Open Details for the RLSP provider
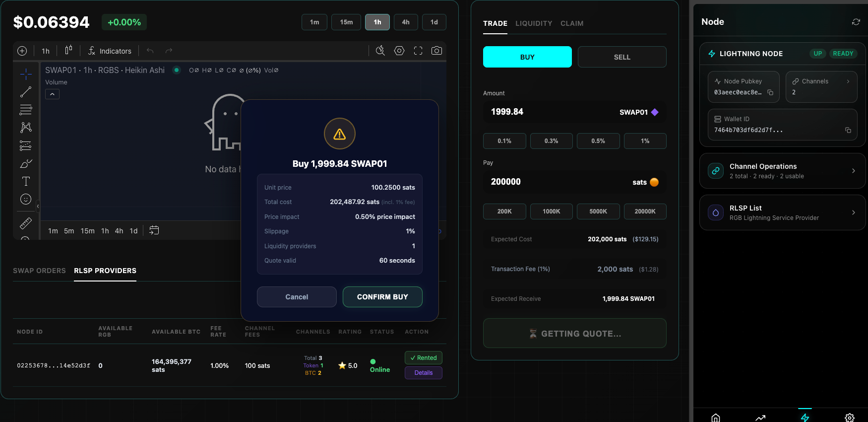868x422 pixels. (x=424, y=373)
